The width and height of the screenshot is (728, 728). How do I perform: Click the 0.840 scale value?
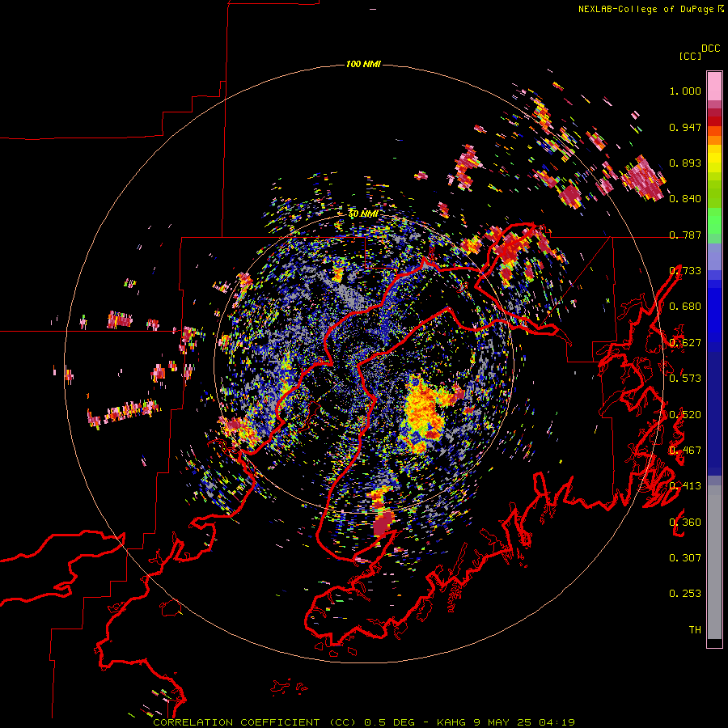(x=685, y=199)
